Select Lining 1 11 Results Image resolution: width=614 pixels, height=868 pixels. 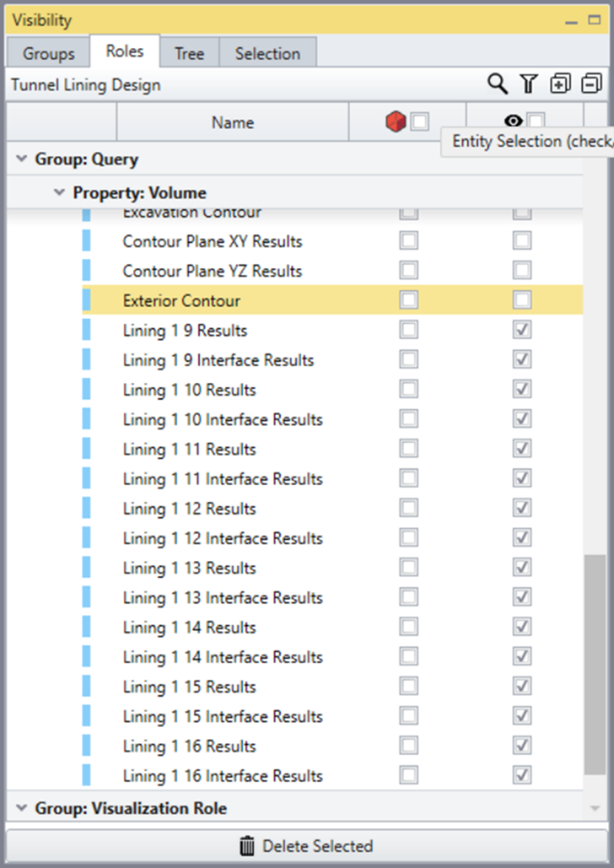pos(190,449)
